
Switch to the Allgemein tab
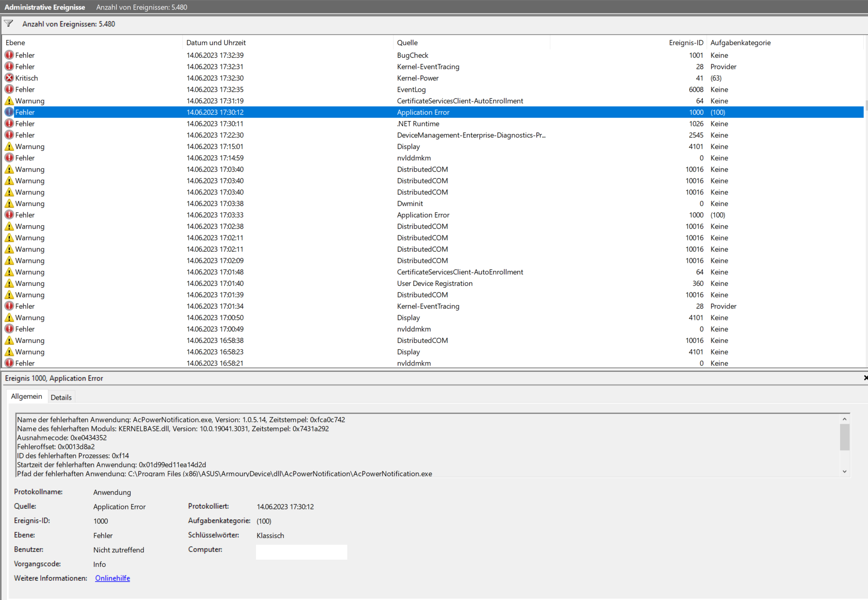(27, 396)
